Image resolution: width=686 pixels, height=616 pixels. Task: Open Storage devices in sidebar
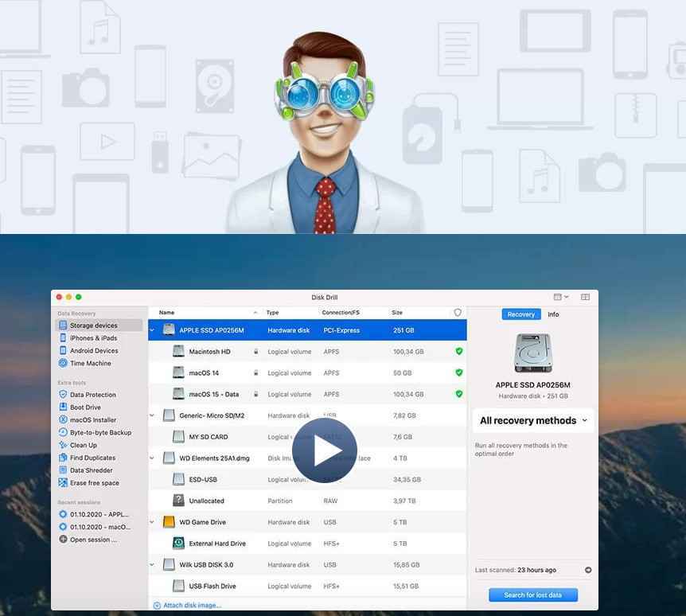click(x=99, y=325)
